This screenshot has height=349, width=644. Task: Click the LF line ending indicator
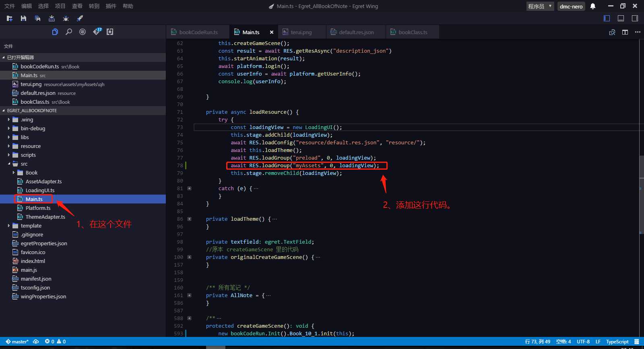click(598, 341)
